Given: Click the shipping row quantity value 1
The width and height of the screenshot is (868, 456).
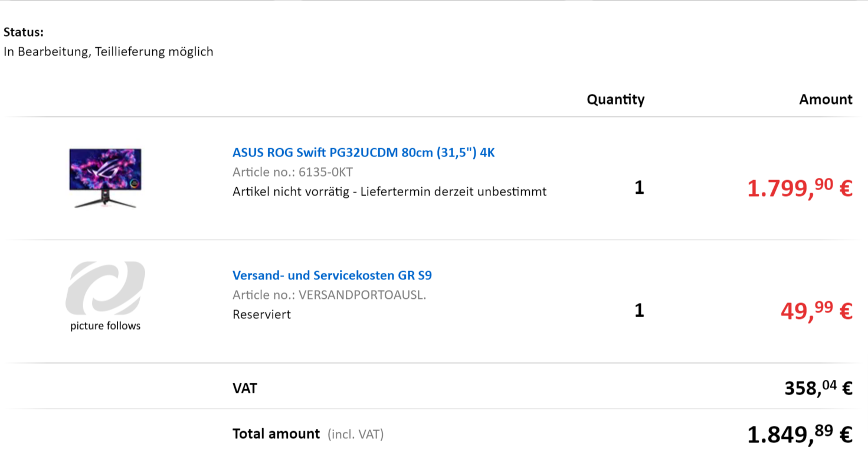Looking at the screenshot, I should pyautogui.click(x=639, y=310).
